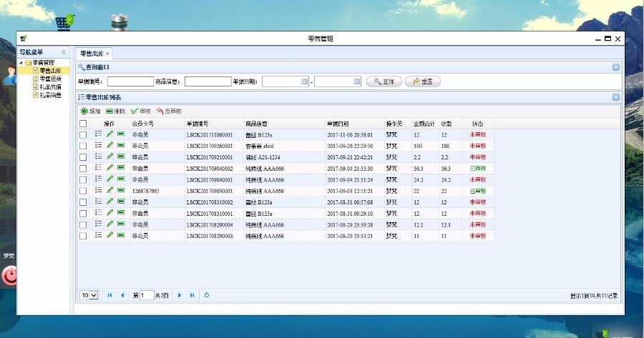Screen dimensions: 644x338
Task: Edit the LSCK201708310002 order with pencil icon
Action: pyautogui.click(x=109, y=201)
